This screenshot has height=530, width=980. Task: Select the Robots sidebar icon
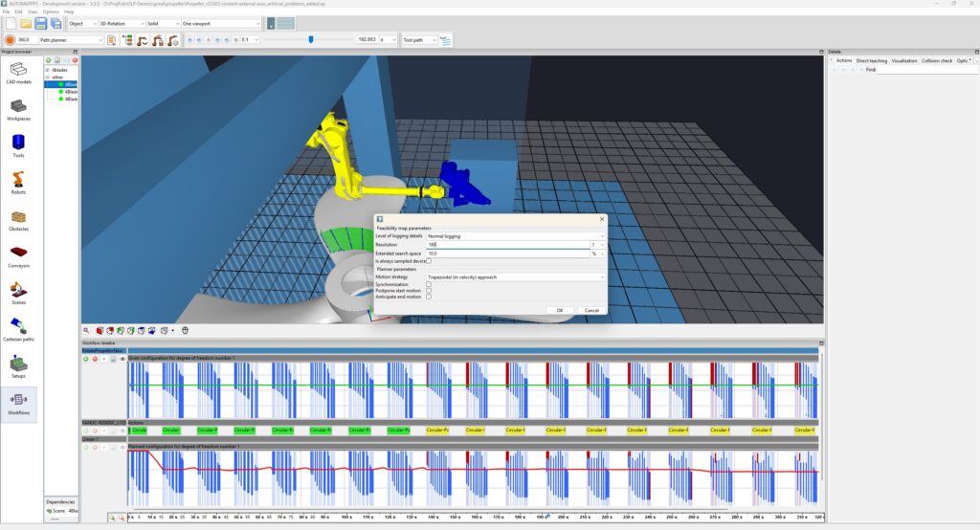[18, 183]
